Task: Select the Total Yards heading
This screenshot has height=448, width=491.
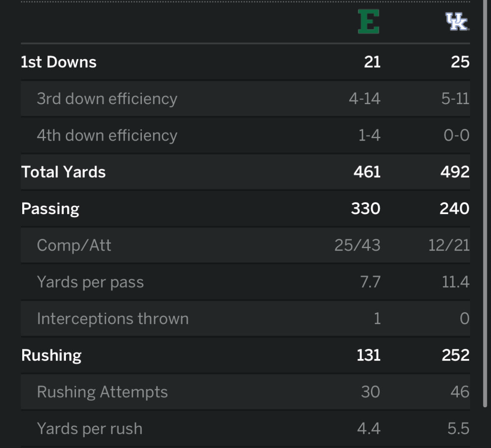Action: (x=63, y=172)
